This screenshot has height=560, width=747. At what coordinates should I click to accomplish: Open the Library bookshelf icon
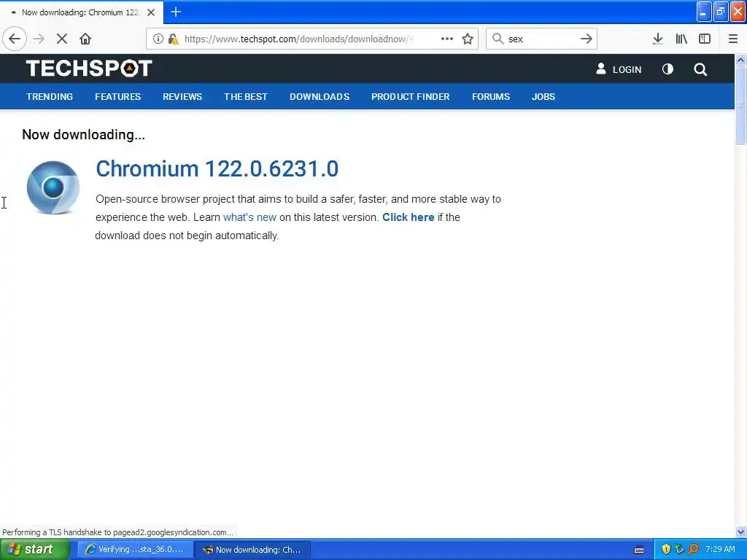pyautogui.click(x=681, y=39)
